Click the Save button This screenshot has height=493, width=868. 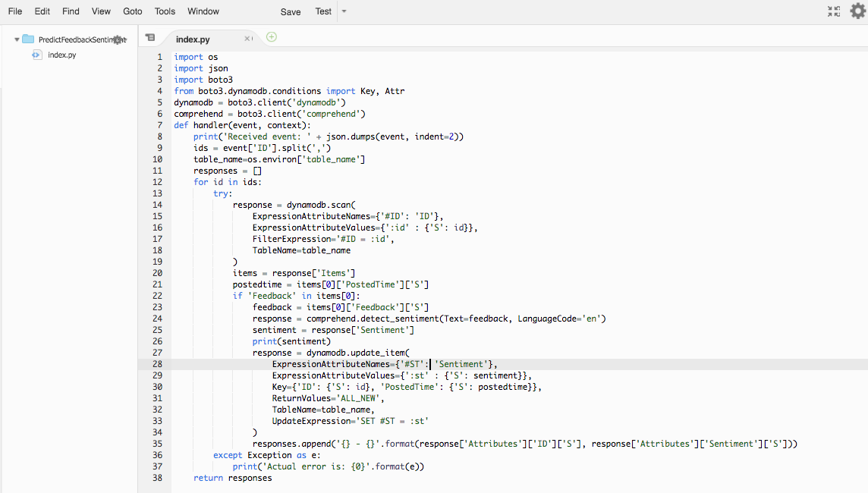290,11
